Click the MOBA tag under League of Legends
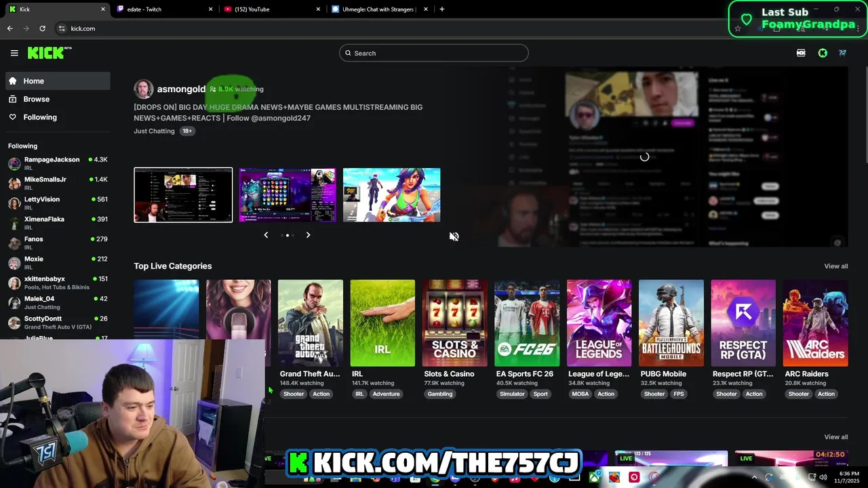This screenshot has height=488, width=868. (x=580, y=394)
